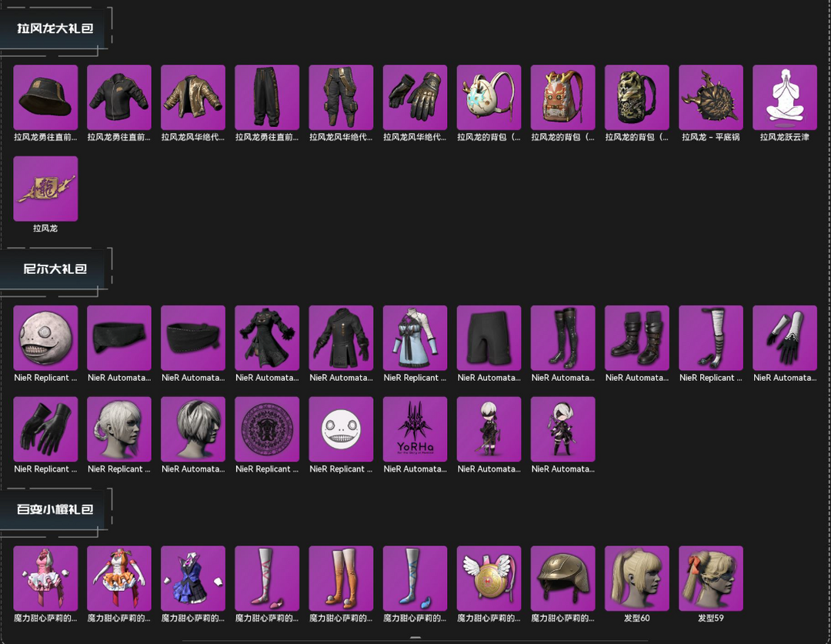Pick the YoRHa logo item
Image resolution: width=831 pixels, height=644 pixels.
click(x=415, y=429)
